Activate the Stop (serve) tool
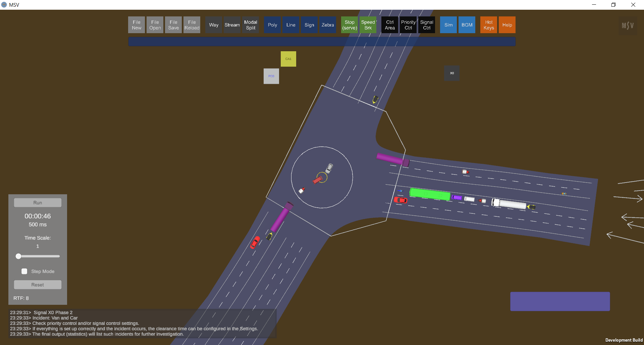This screenshot has width=644, height=345. pos(350,25)
